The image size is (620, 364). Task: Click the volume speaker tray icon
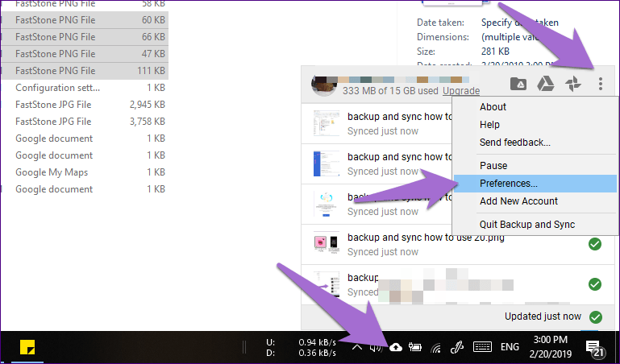pyautogui.click(x=376, y=347)
